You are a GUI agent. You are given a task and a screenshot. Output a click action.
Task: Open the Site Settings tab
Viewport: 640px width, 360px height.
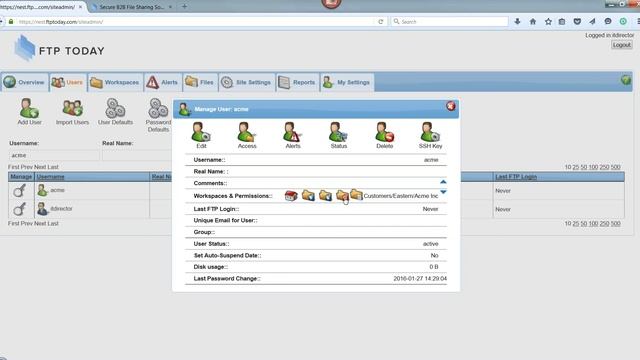(x=247, y=82)
